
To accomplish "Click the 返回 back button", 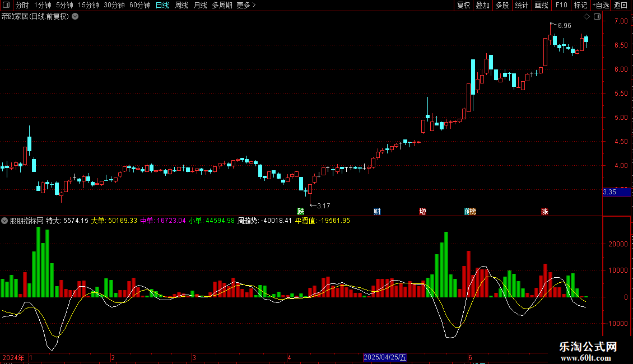I will point(621,5).
